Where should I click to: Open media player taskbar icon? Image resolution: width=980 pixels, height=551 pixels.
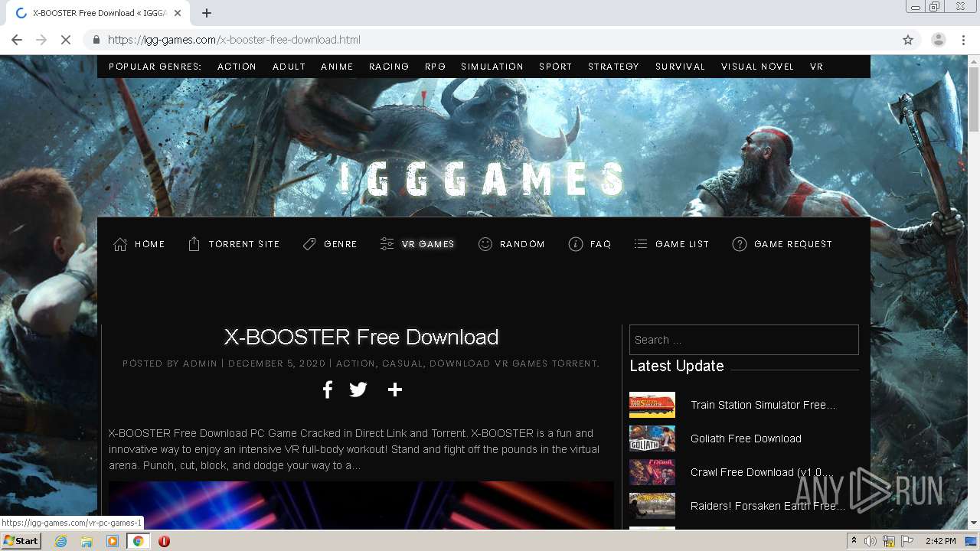113,541
